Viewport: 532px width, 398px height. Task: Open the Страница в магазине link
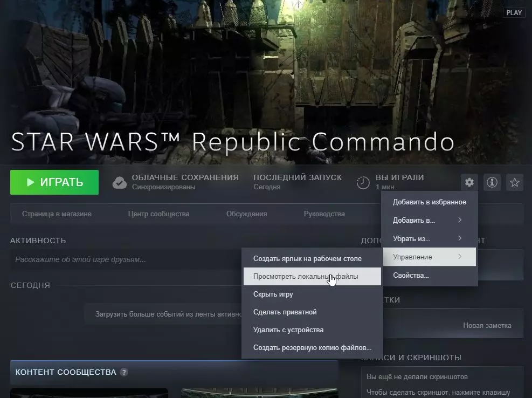57,214
